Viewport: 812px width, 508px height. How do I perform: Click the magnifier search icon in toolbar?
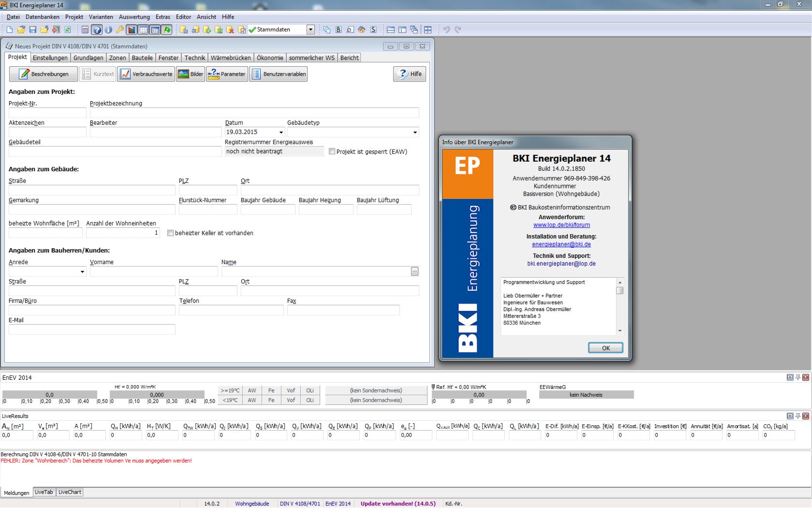(350, 30)
